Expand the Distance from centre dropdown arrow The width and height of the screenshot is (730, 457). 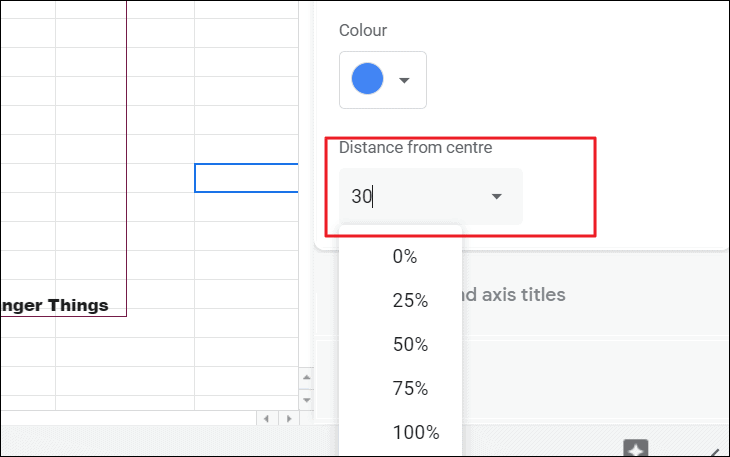(497, 196)
